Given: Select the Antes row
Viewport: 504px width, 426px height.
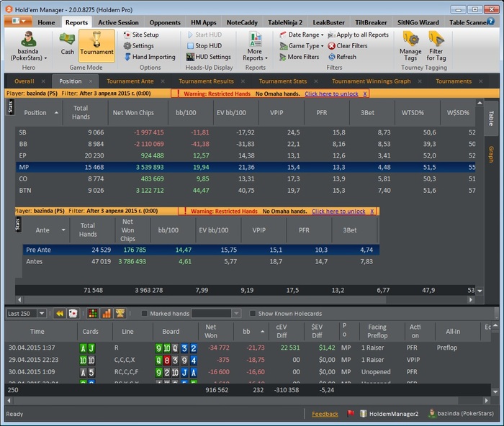Looking at the screenshot, I should click(201, 261).
